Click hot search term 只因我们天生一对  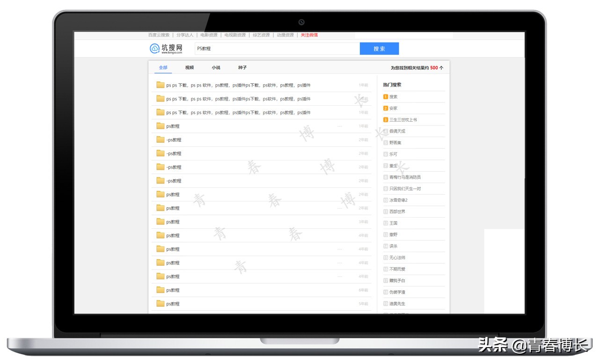(405, 189)
